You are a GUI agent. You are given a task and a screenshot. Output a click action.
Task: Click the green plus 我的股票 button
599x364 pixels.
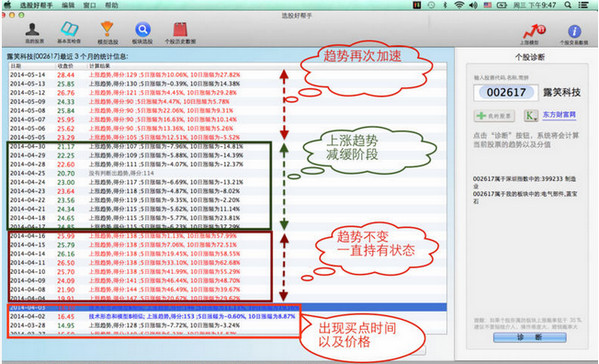coord(494,116)
